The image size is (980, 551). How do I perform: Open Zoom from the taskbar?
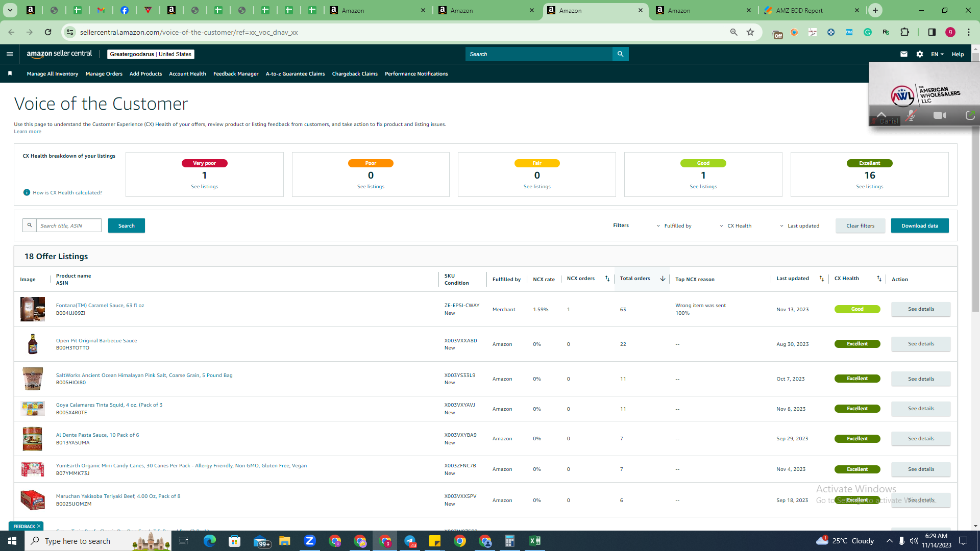[310, 541]
